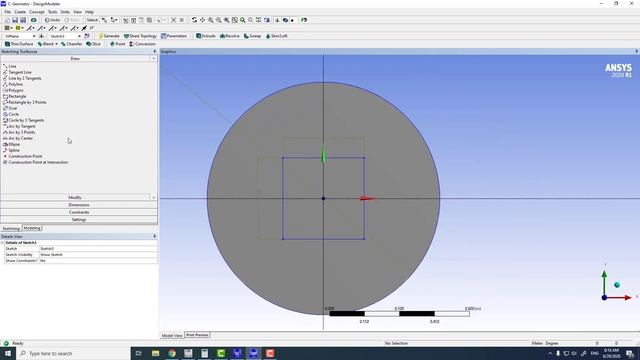Choose Rectangle by 3 Points tool

[24, 102]
